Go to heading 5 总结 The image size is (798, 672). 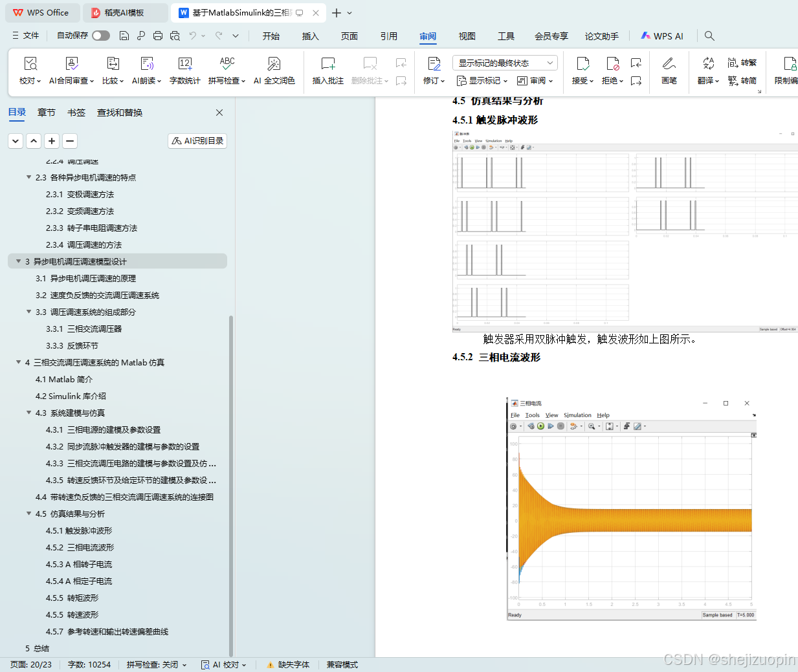[x=37, y=648]
